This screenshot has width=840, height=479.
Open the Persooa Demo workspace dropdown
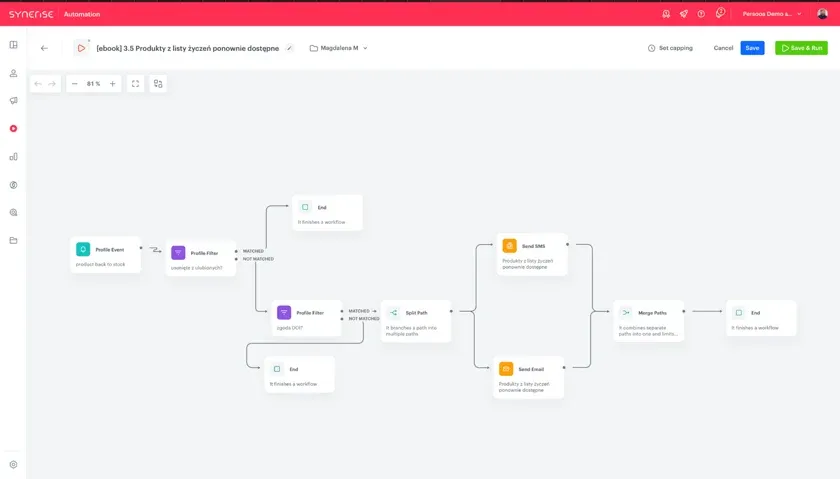click(x=772, y=14)
